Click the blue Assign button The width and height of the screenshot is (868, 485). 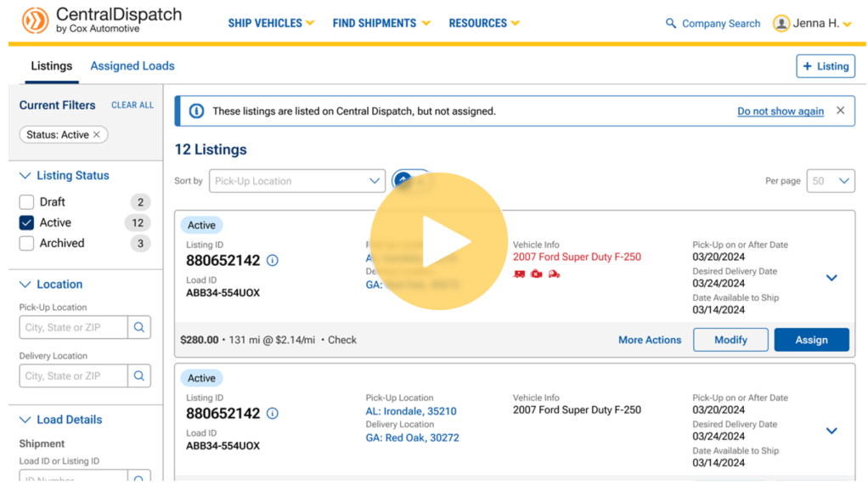[811, 340]
